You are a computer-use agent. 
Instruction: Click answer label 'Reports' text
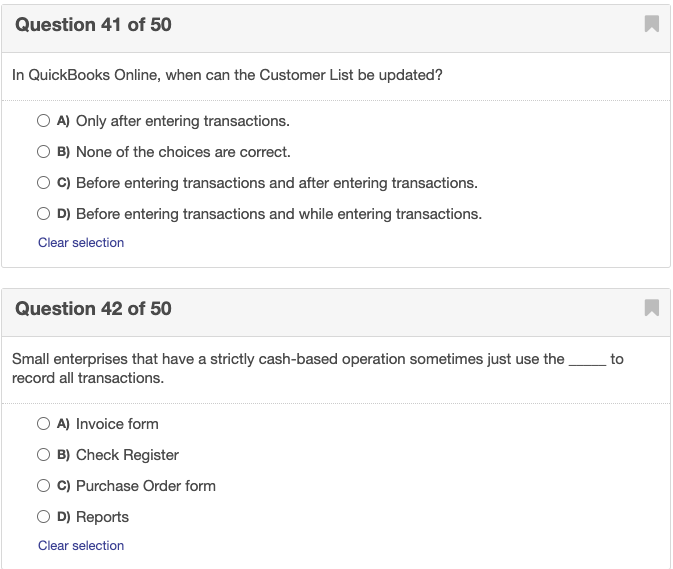pyautogui.click(x=102, y=517)
